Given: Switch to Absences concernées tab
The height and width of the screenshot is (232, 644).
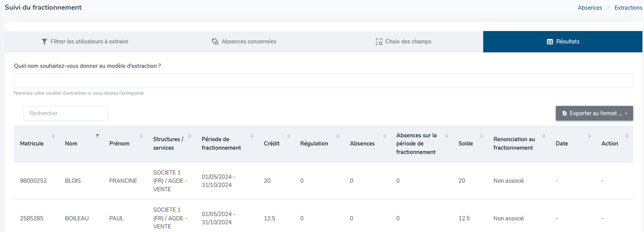Looking at the screenshot, I should pyautogui.click(x=244, y=42).
